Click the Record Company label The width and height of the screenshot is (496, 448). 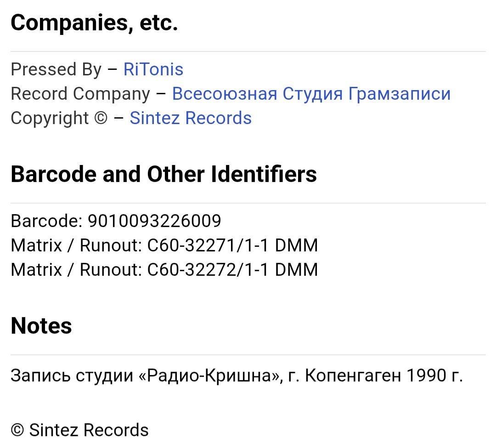coord(80,94)
